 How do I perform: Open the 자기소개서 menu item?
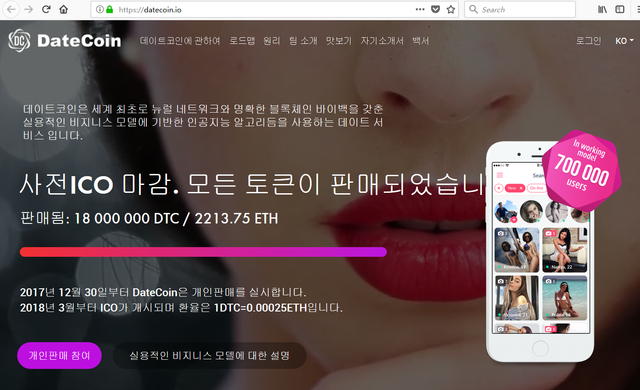point(382,41)
